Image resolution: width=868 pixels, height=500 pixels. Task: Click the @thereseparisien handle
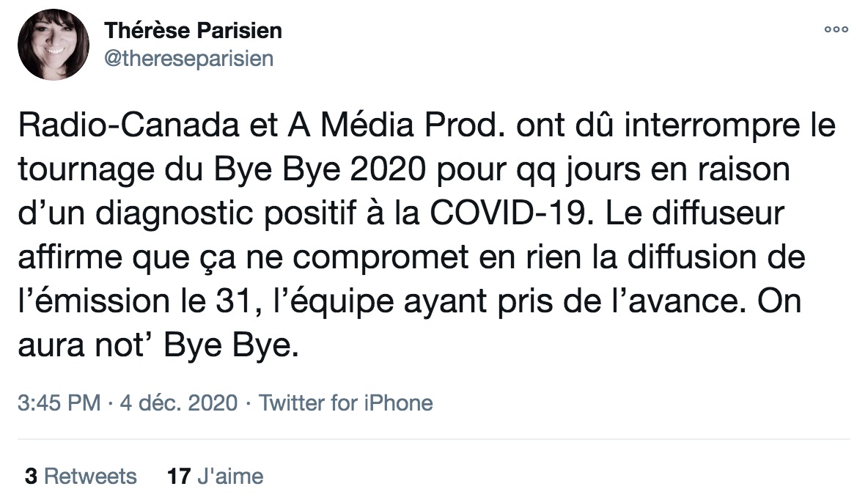pyautogui.click(x=189, y=59)
